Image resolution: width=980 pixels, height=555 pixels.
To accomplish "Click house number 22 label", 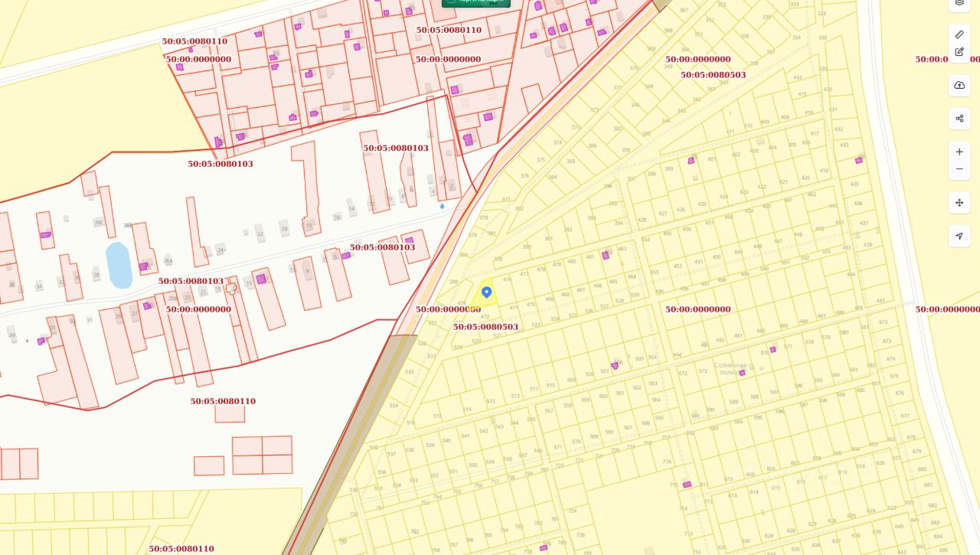I will click(260, 234).
